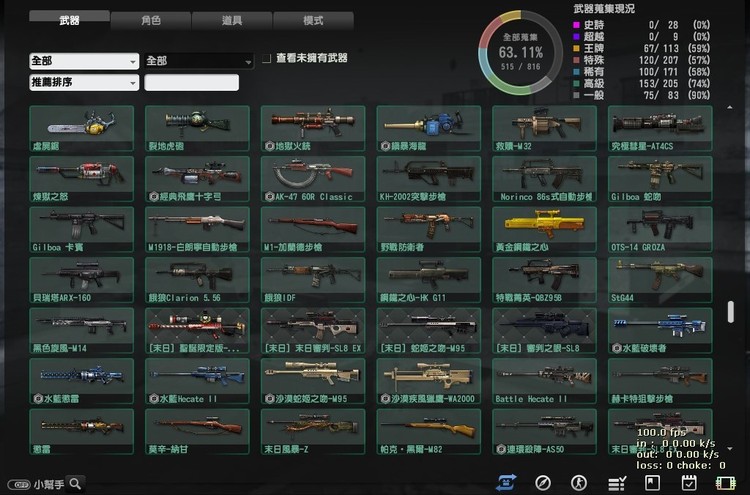Select the StG44 weapon card
The image size is (750, 495).
[x=661, y=280]
